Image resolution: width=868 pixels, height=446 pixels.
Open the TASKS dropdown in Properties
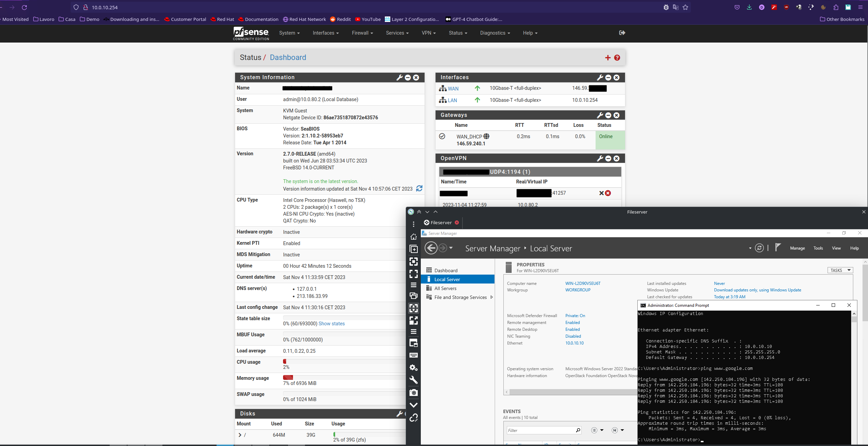click(840, 270)
